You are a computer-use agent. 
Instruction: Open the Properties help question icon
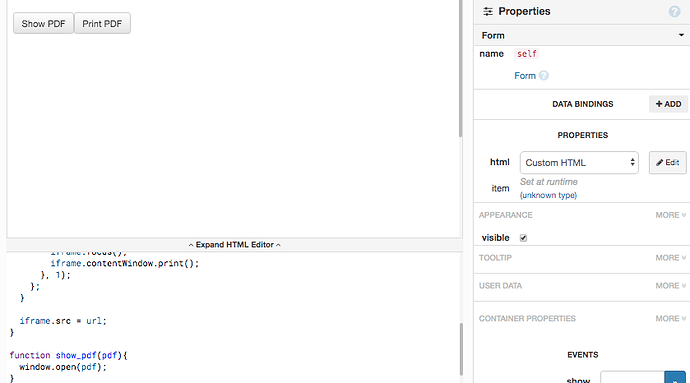coord(674,11)
